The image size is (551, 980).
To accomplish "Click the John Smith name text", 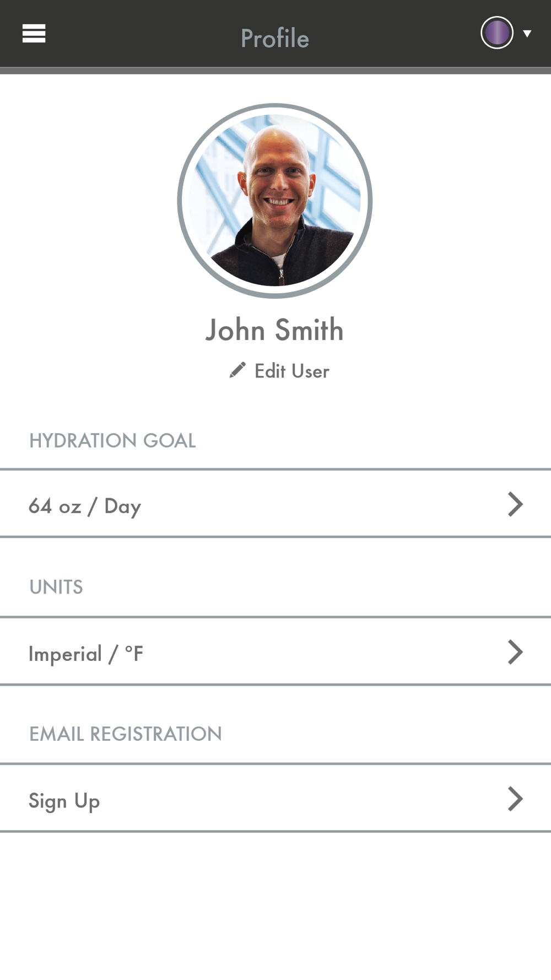I will pos(274,330).
